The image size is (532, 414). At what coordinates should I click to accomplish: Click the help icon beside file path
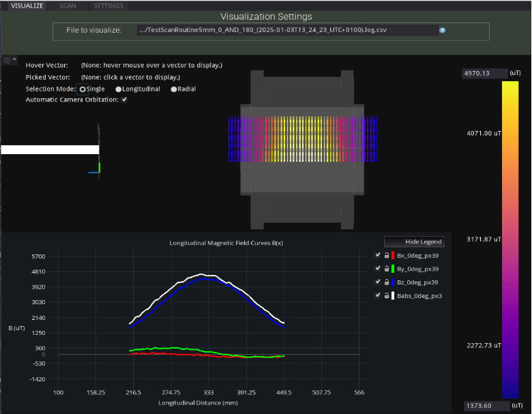point(443,30)
